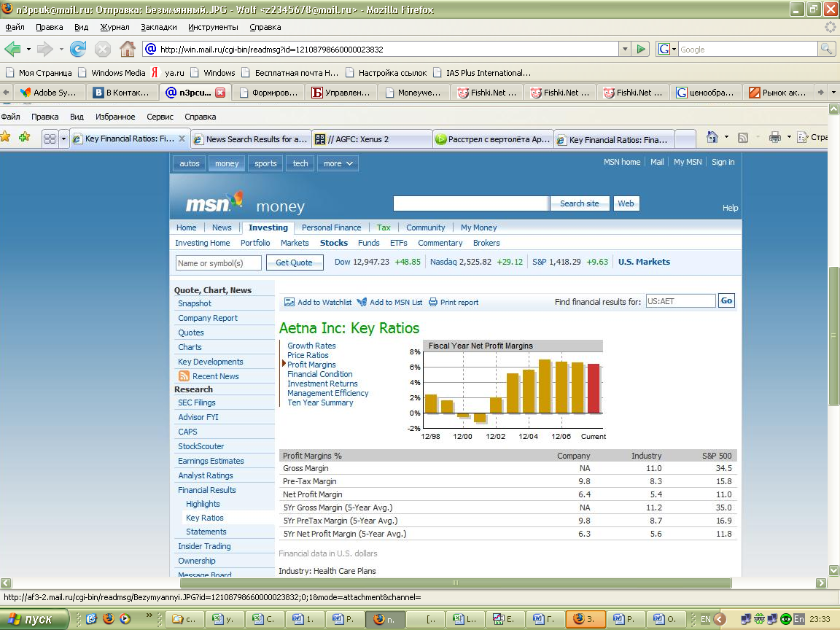This screenshot has height=630, width=840.
Task: Open the 'Моя Страница' bookmark
Action: point(39,72)
